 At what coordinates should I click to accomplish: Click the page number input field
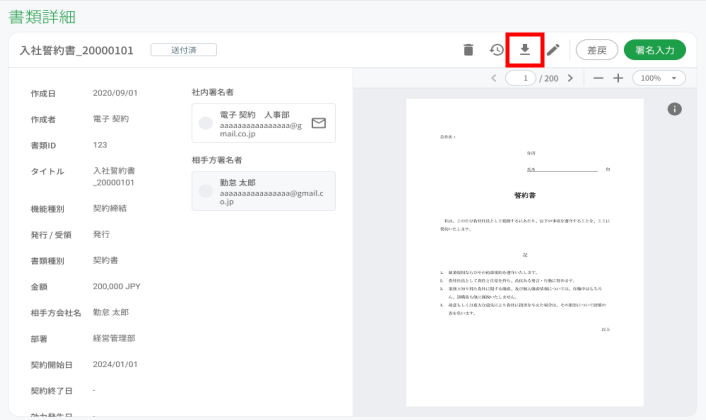click(x=520, y=78)
